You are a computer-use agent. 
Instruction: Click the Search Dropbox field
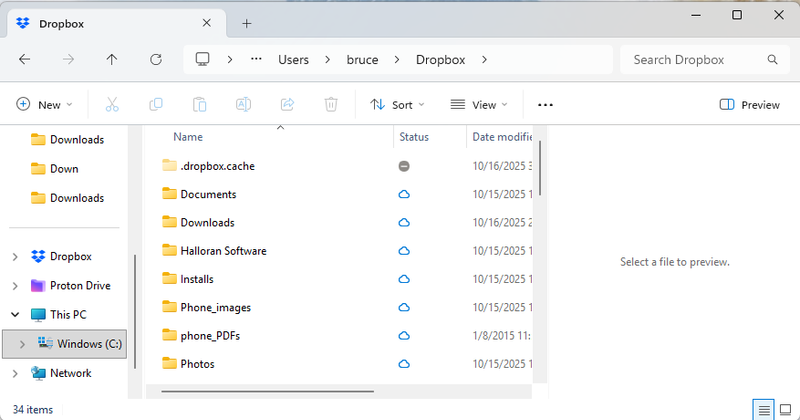click(x=700, y=60)
